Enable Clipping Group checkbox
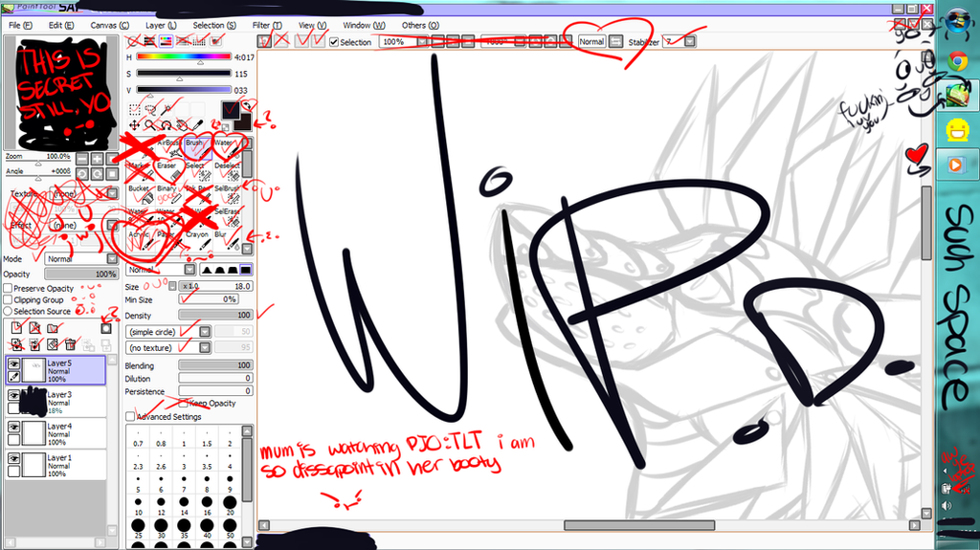This screenshot has height=550, width=980. coord(8,299)
